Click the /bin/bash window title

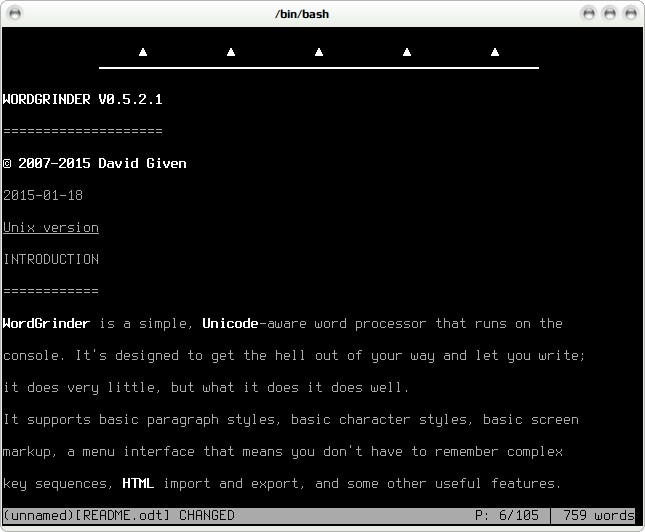(302, 14)
